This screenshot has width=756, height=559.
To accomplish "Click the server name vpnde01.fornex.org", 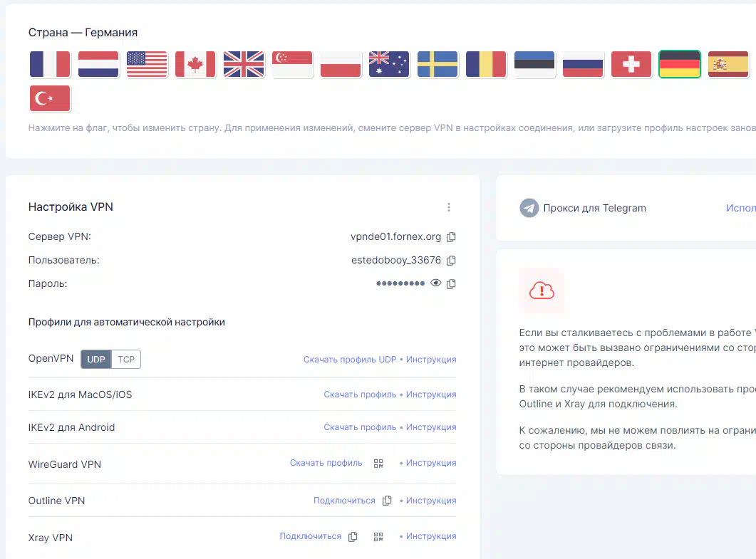I will pyautogui.click(x=396, y=236).
